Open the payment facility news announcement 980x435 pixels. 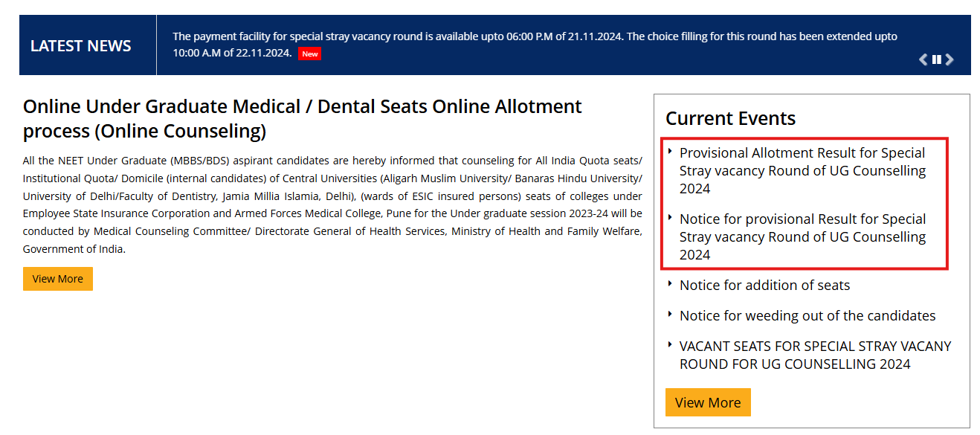535,45
